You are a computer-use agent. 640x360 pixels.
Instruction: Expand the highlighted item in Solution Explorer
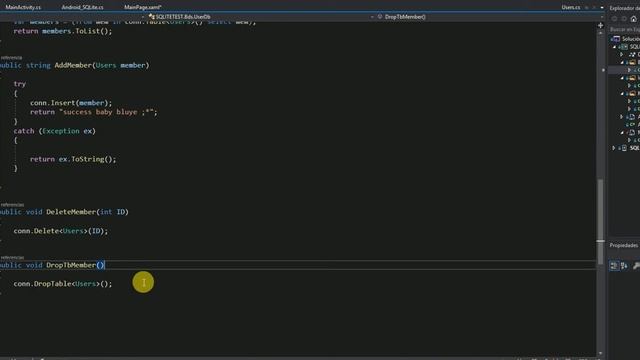pyautogui.click(x=629, y=70)
